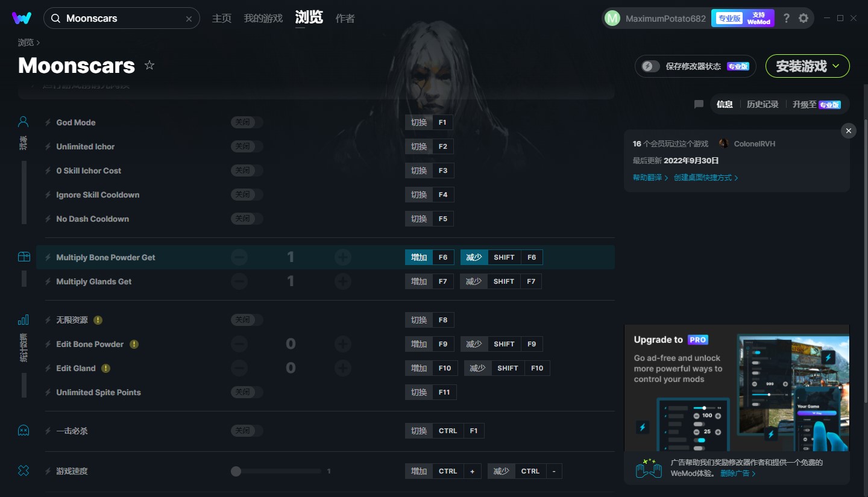The height and width of the screenshot is (497, 868).
Task: Adjust 游戏速度 slider handle
Action: pyautogui.click(x=236, y=471)
